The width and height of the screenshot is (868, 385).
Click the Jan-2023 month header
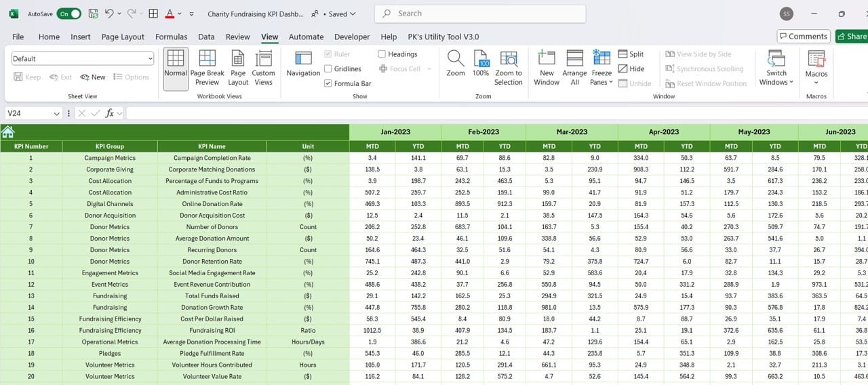[x=395, y=131]
